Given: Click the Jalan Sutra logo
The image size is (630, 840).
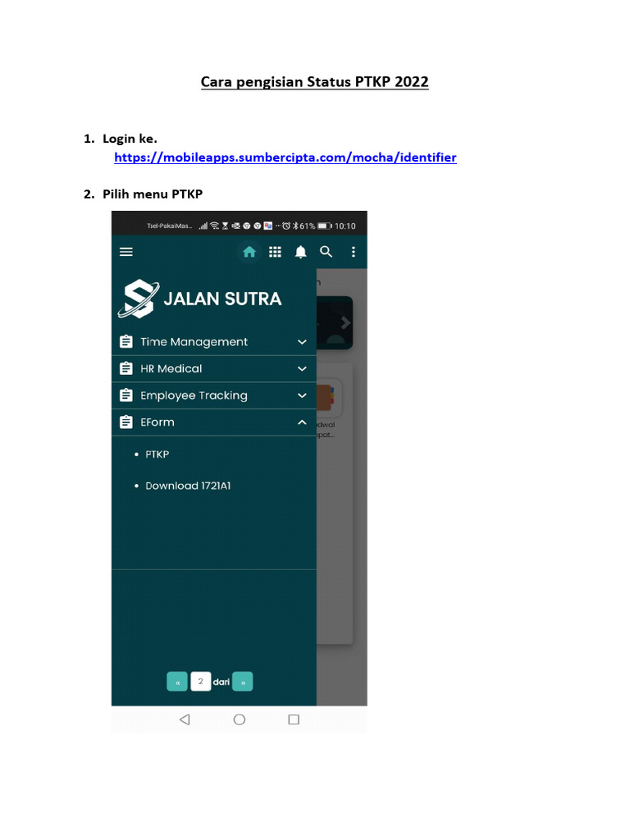Looking at the screenshot, I should (199, 299).
